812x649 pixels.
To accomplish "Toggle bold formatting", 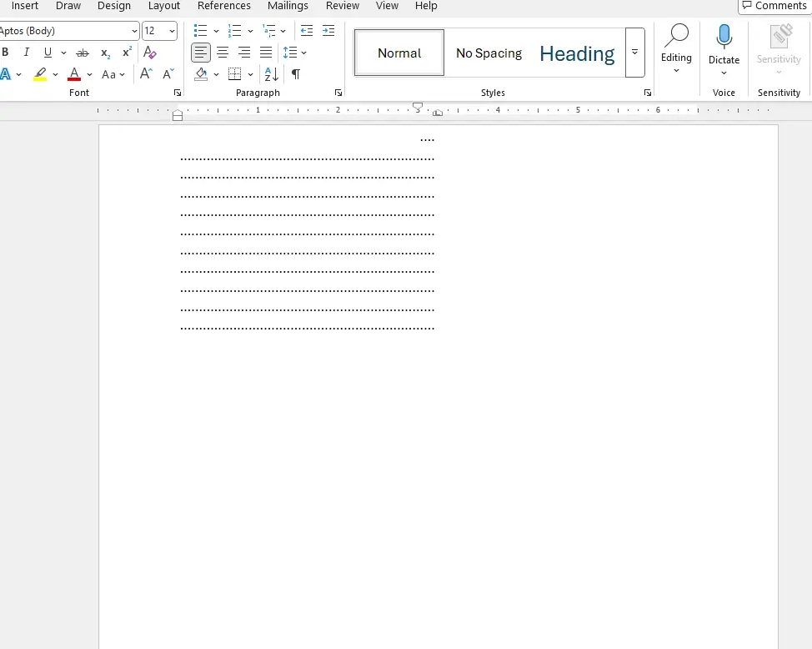I will pyautogui.click(x=5, y=53).
